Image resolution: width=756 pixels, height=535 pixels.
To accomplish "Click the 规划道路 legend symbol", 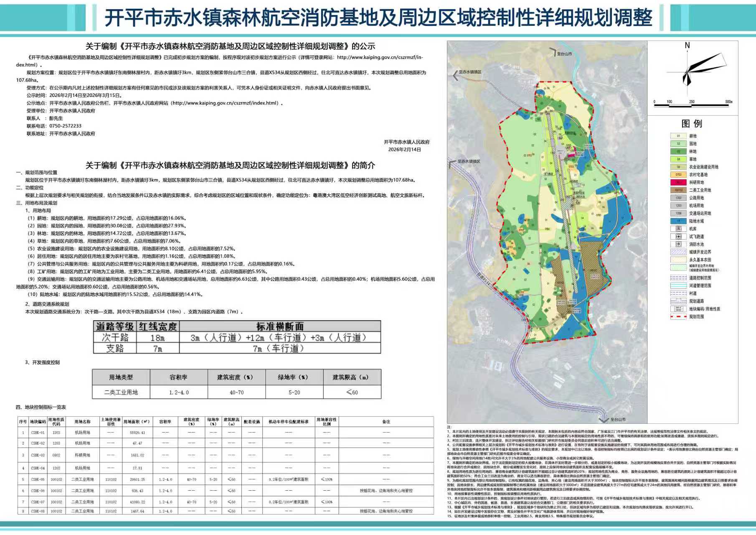I will [678, 301].
